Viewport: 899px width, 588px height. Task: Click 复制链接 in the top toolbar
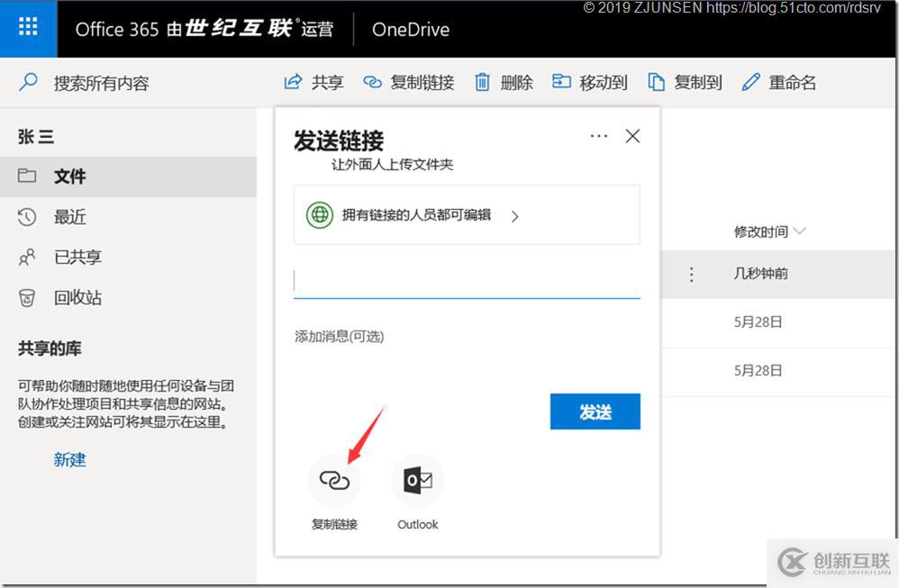point(408,83)
